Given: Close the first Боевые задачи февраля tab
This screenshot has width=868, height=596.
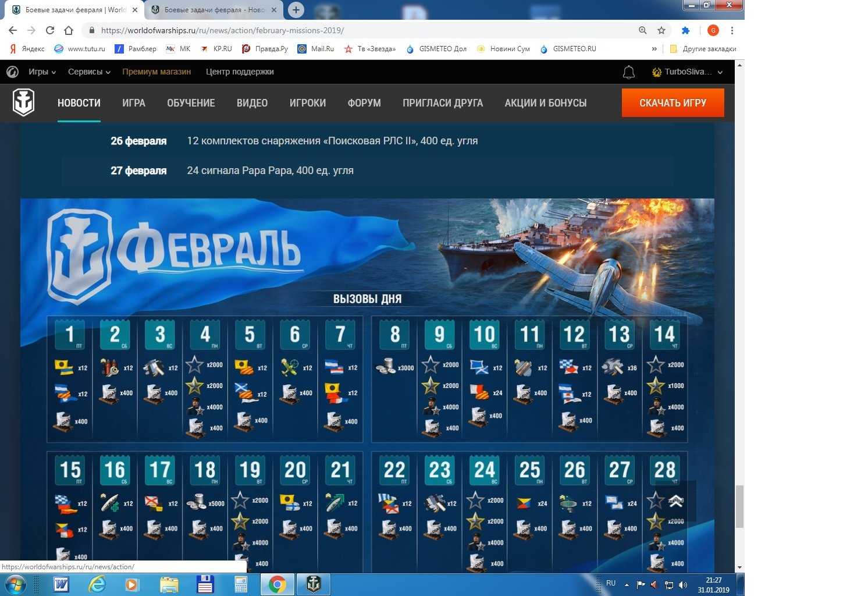Looking at the screenshot, I should pos(135,10).
